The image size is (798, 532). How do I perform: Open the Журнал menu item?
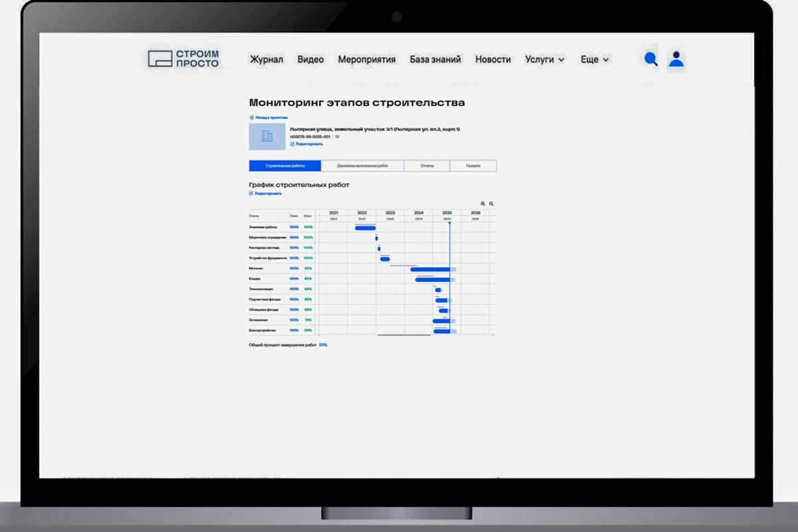[267, 59]
